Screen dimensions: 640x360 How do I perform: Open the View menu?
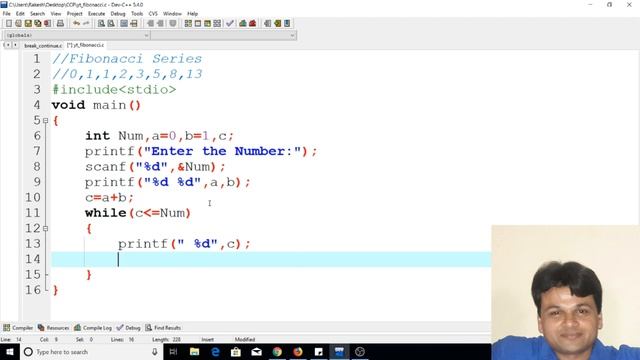56,13
